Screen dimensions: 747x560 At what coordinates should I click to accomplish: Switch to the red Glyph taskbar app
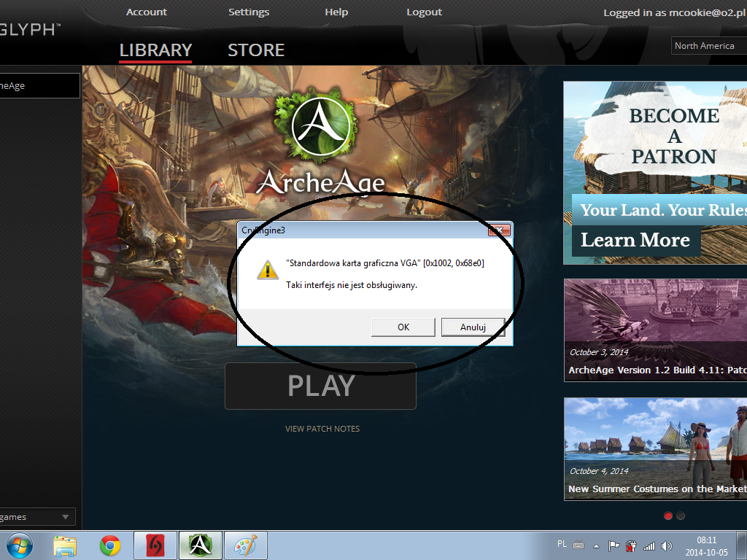coord(155,545)
